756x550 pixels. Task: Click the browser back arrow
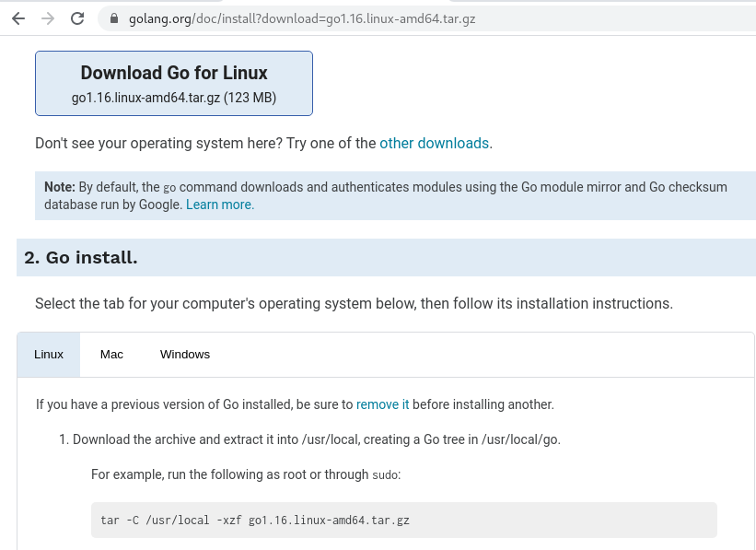tap(18, 18)
